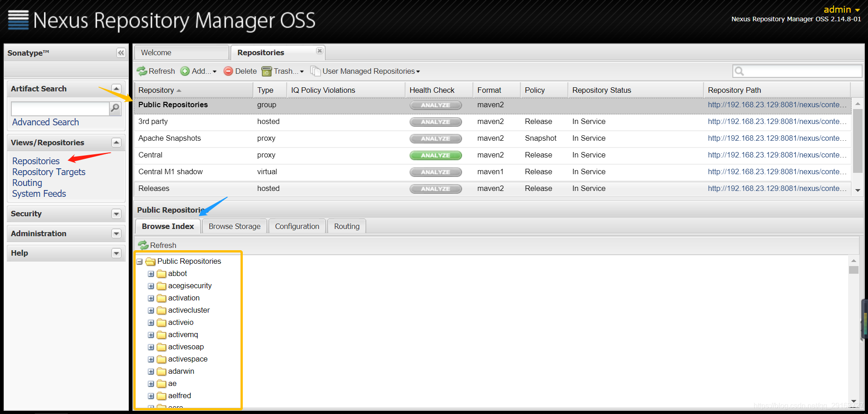The image size is (868, 414).
Task: Click the abbot folder icon
Action: 161,274
